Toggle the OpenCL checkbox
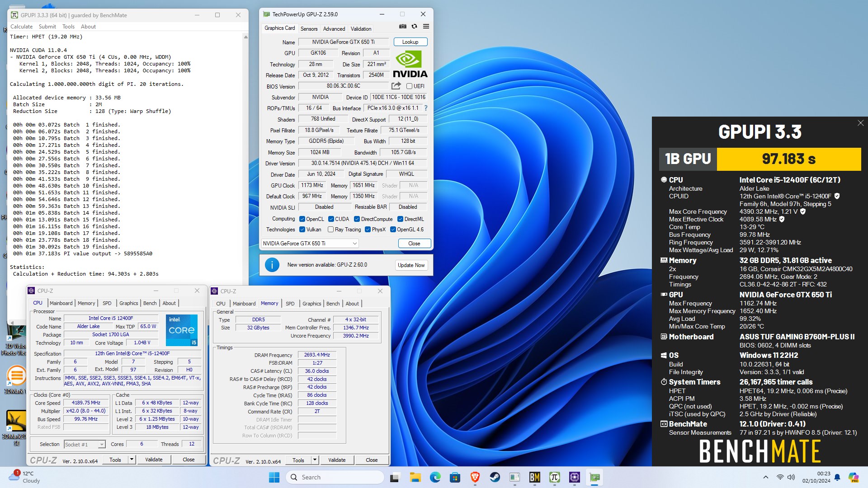The image size is (868, 488). pyautogui.click(x=302, y=219)
